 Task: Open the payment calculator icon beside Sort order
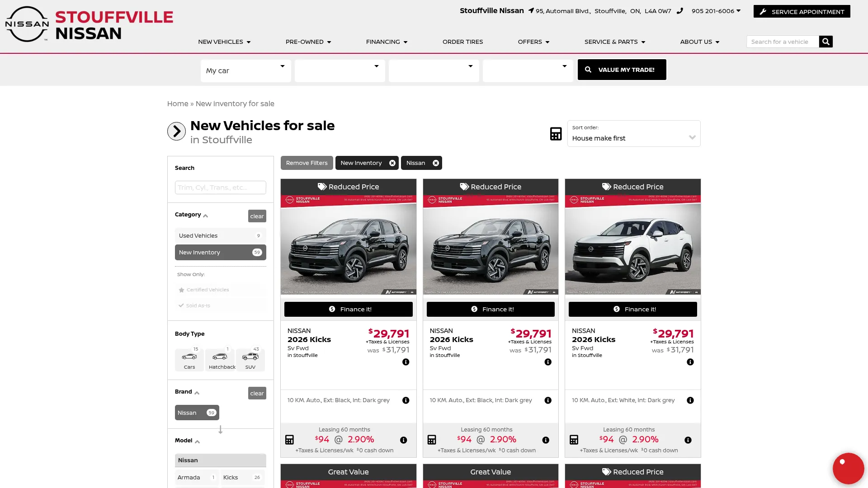556,134
